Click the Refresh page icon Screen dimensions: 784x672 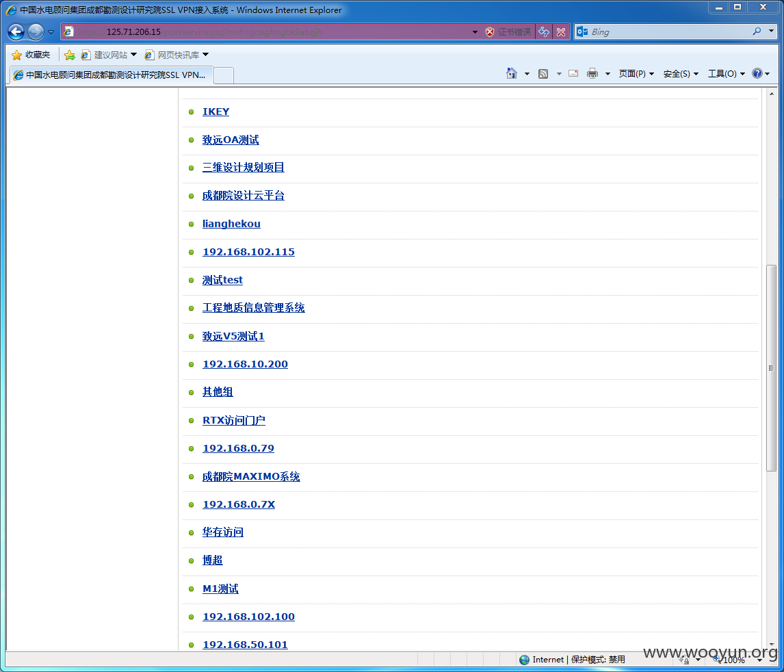point(543,32)
